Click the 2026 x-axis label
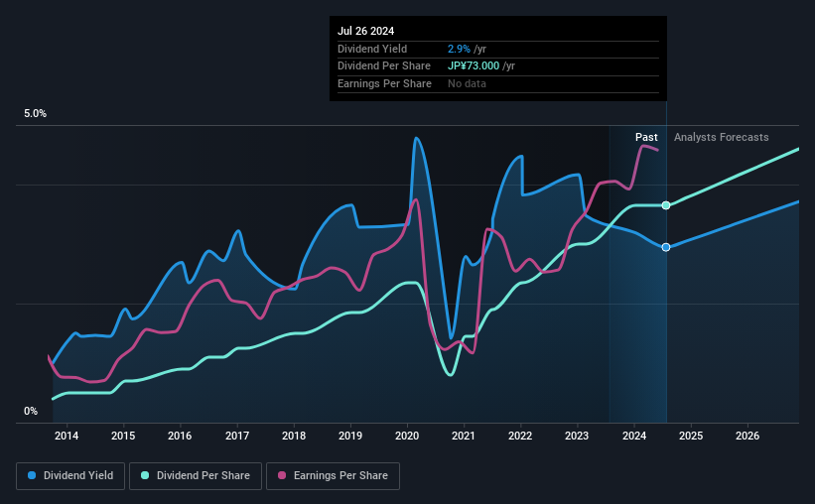The height and width of the screenshot is (504, 815). tap(747, 436)
